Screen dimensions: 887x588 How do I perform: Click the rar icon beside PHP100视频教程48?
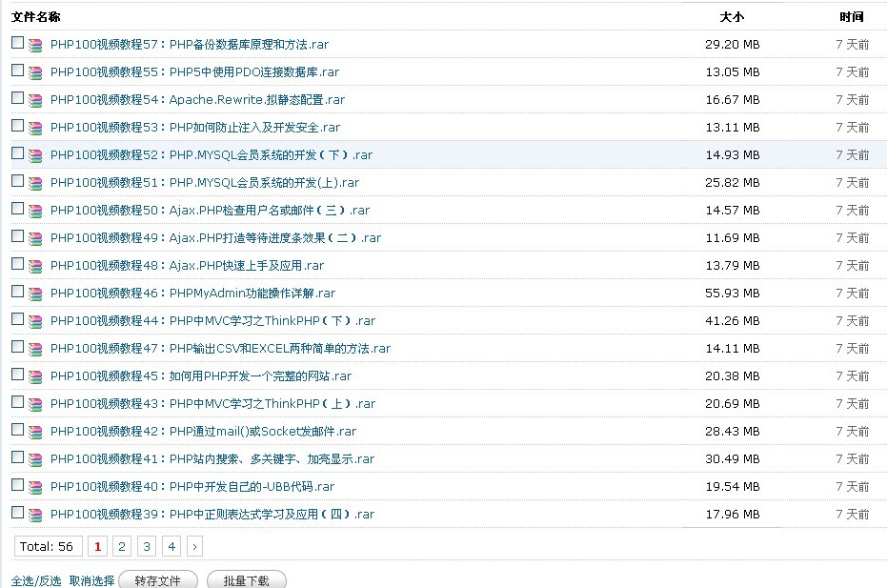point(35,267)
